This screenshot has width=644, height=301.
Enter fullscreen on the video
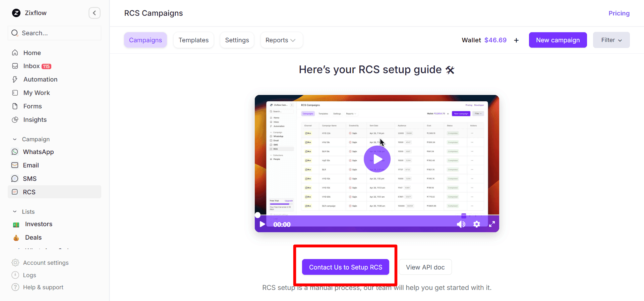[492, 224]
